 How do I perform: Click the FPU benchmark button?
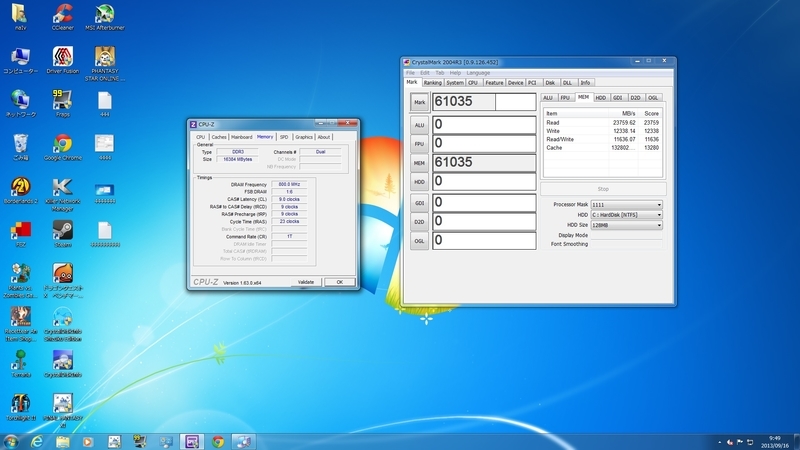pos(419,144)
